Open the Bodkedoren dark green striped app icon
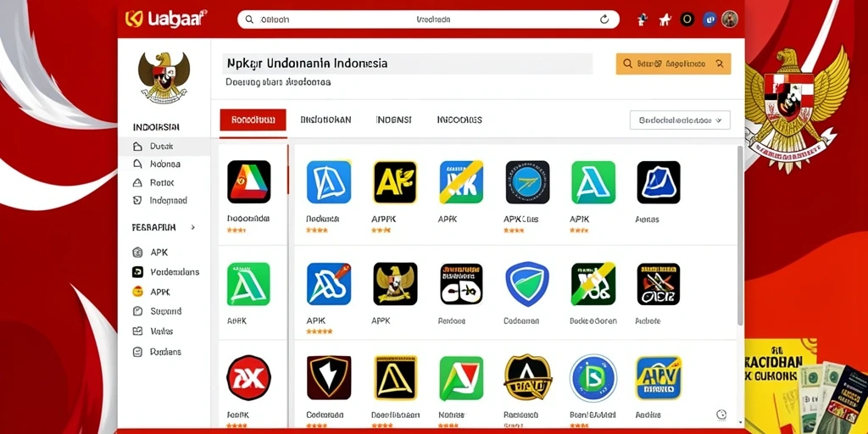Viewport: 868px width, 434px height. pyautogui.click(x=593, y=284)
